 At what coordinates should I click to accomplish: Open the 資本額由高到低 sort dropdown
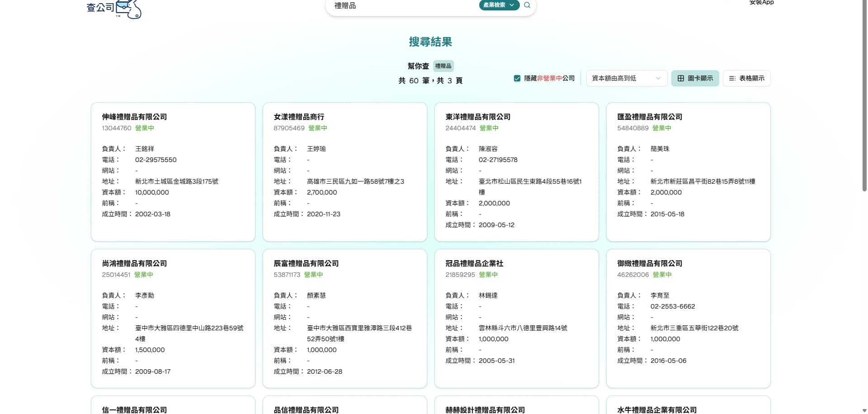tap(627, 78)
